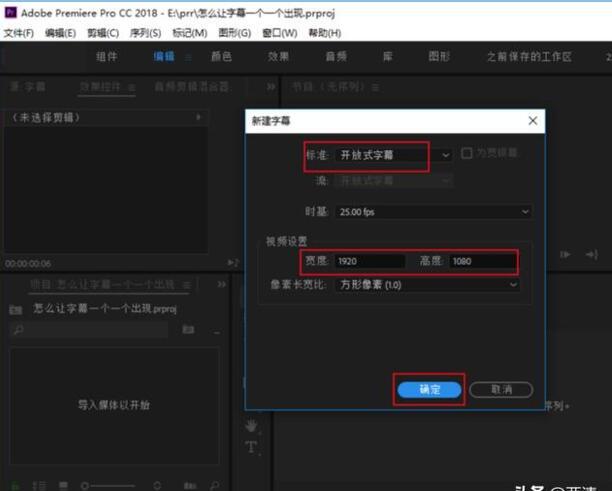Switch project panel to icon view
The height and width of the screenshot is (491, 612).
(x=63, y=486)
